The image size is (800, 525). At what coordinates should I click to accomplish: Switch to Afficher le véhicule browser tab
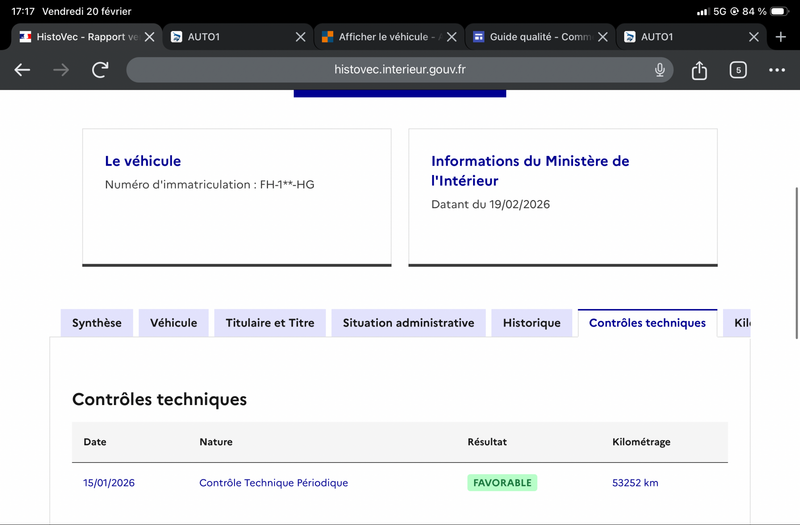(383, 37)
